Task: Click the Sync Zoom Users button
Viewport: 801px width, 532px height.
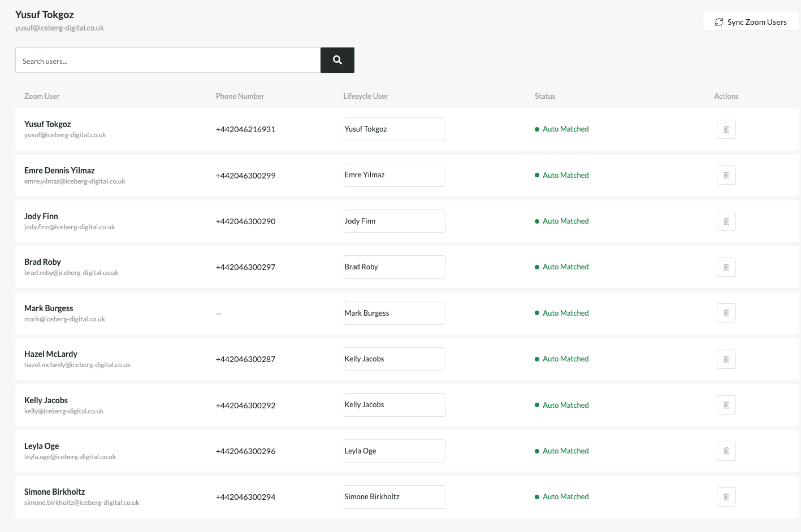Action: click(751, 21)
